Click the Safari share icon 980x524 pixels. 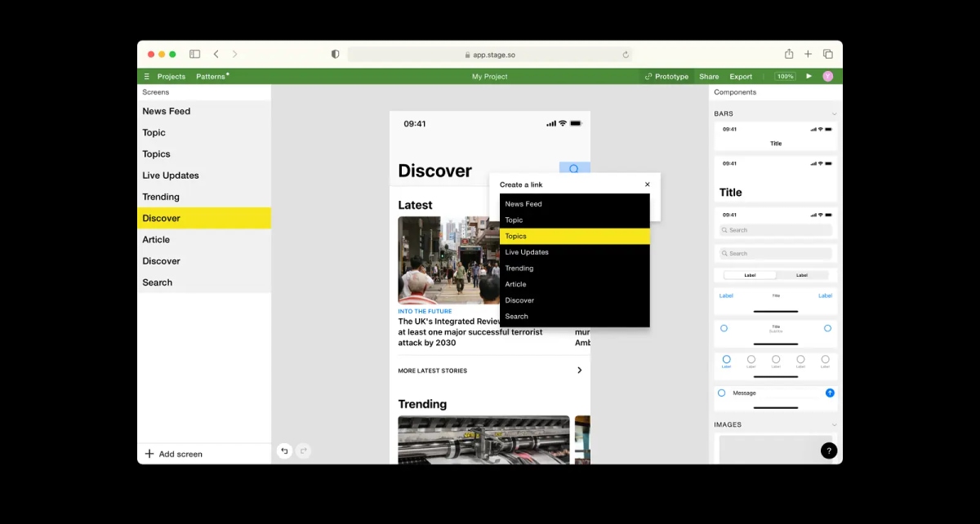click(x=789, y=54)
